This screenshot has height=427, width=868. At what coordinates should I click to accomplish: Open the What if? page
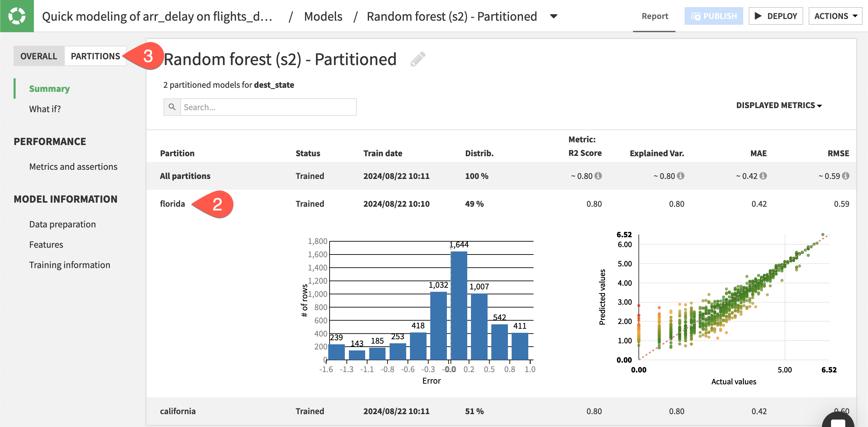click(45, 109)
